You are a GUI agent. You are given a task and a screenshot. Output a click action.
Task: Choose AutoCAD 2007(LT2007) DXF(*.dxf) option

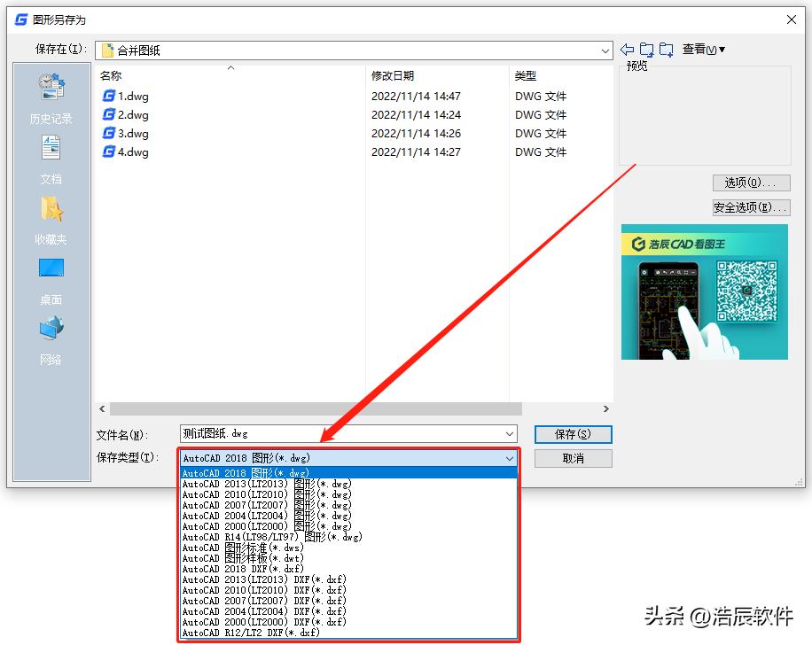[x=349, y=601]
